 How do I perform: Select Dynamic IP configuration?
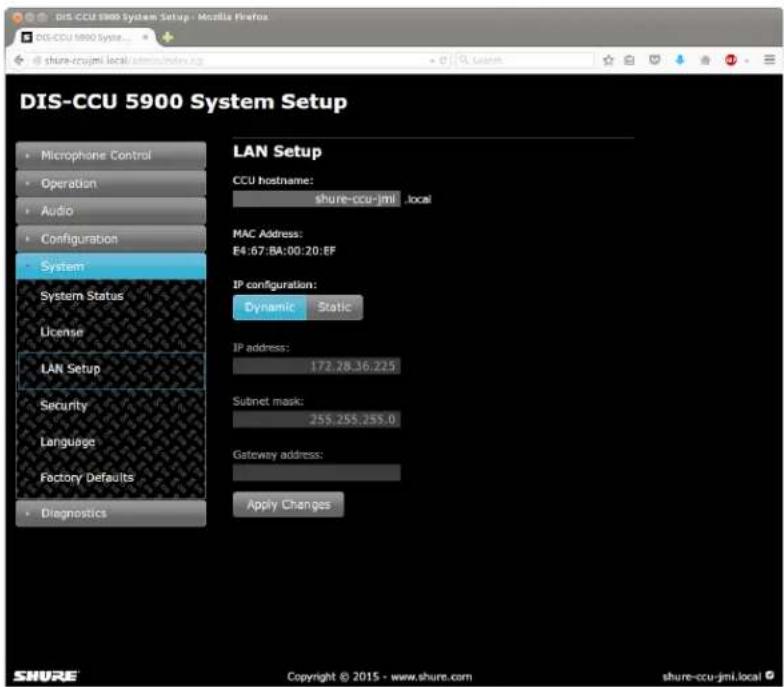(x=270, y=307)
